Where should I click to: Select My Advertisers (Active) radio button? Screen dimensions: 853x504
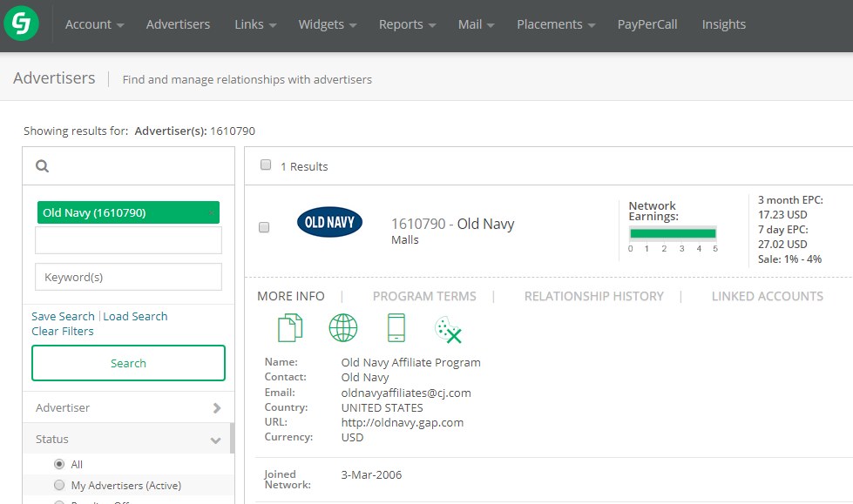59,485
